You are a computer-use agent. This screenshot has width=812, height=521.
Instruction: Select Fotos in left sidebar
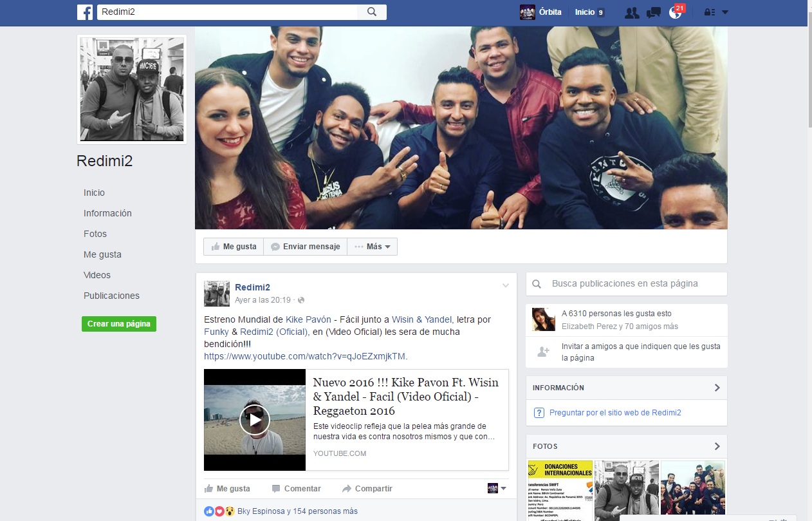coord(95,234)
